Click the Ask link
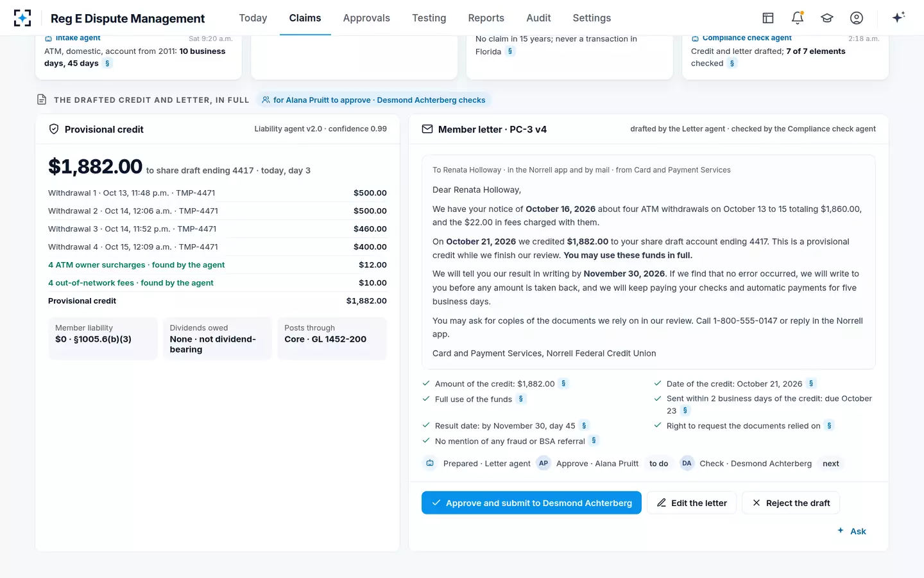 tap(851, 531)
